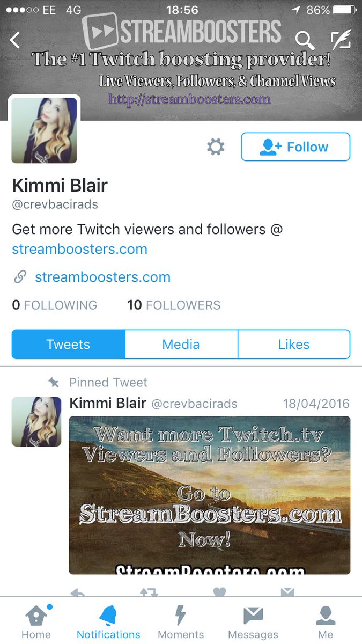Compose a new tweet with the quill icon

[341, 40]
